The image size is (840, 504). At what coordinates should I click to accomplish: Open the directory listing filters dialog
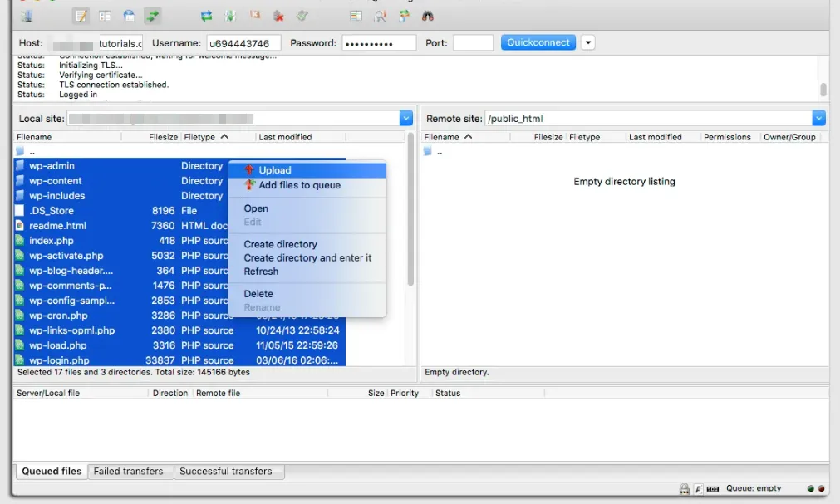pos(356,16)
